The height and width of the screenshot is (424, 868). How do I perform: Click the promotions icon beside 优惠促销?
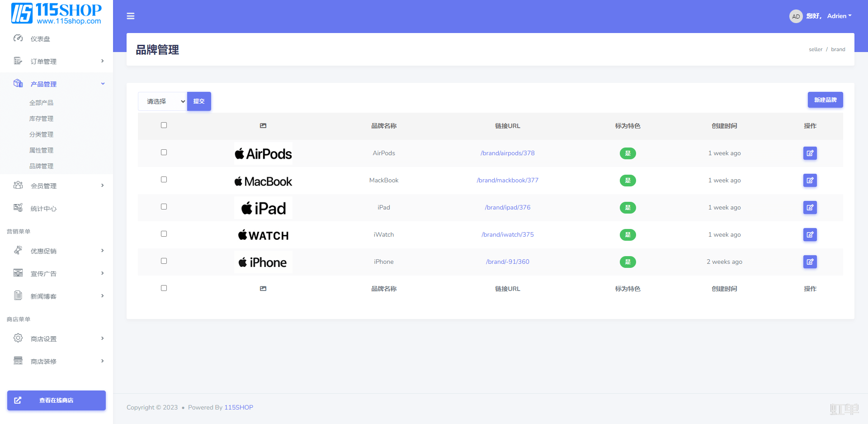[x=18, y=250]
